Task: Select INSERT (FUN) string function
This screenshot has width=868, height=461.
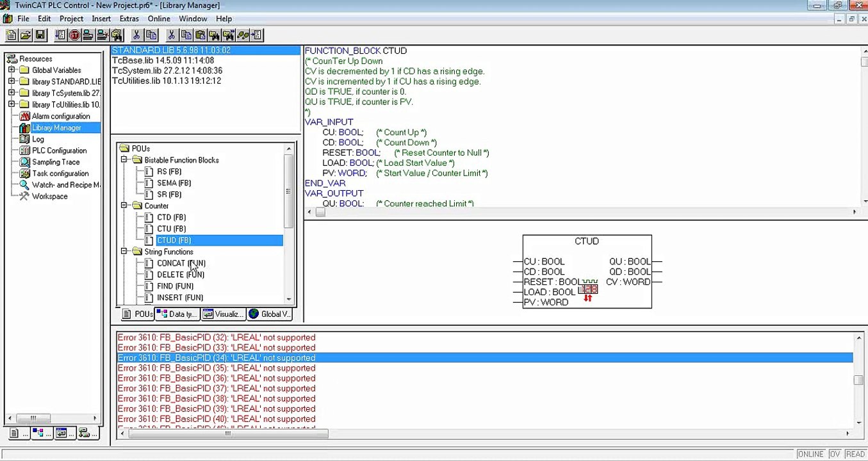Action: 180,298
